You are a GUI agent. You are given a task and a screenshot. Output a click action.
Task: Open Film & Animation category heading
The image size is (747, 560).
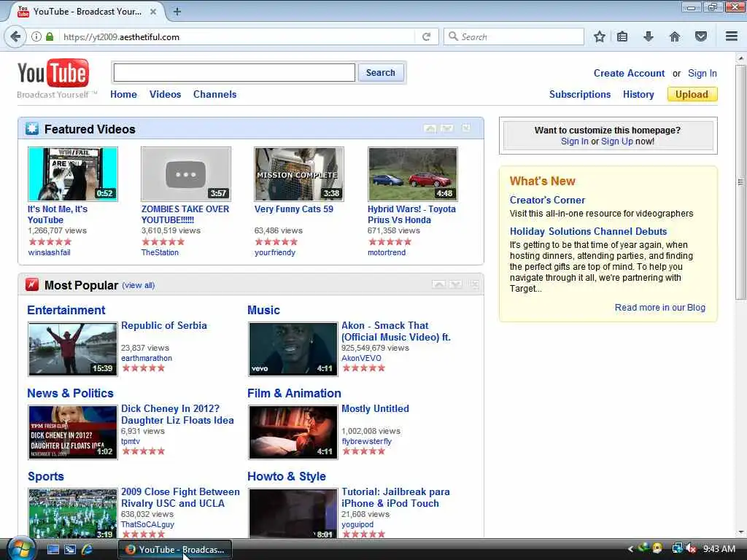294,393
